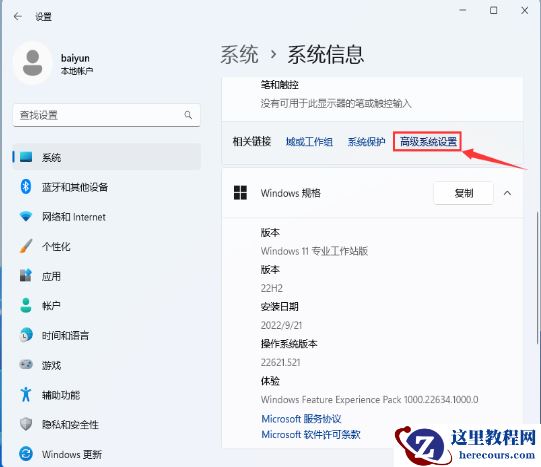Viewport: 541px width, 467px height.
Task: Maximize the Settings window
Action: coord(493,11)
